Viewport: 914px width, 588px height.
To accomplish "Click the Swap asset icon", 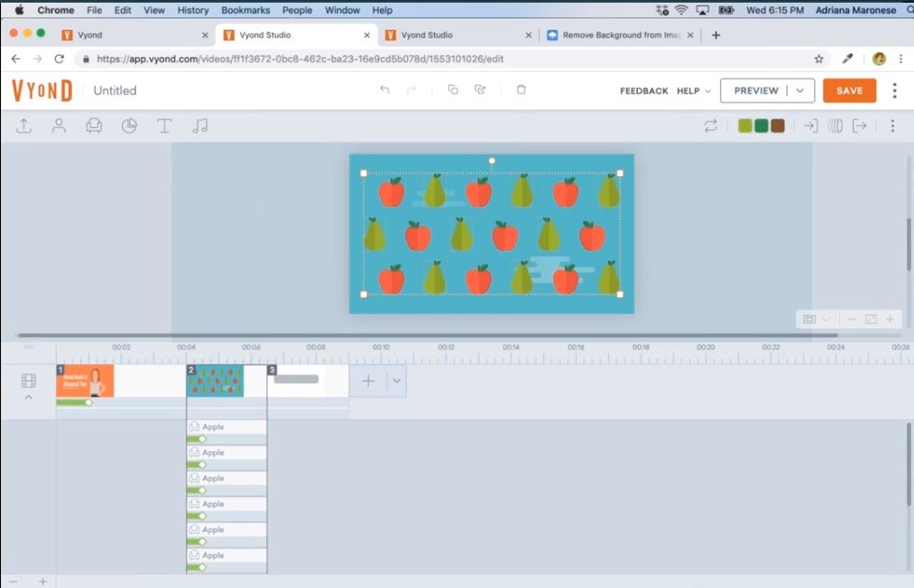I will pyautogui.click(x=711, y=126).
